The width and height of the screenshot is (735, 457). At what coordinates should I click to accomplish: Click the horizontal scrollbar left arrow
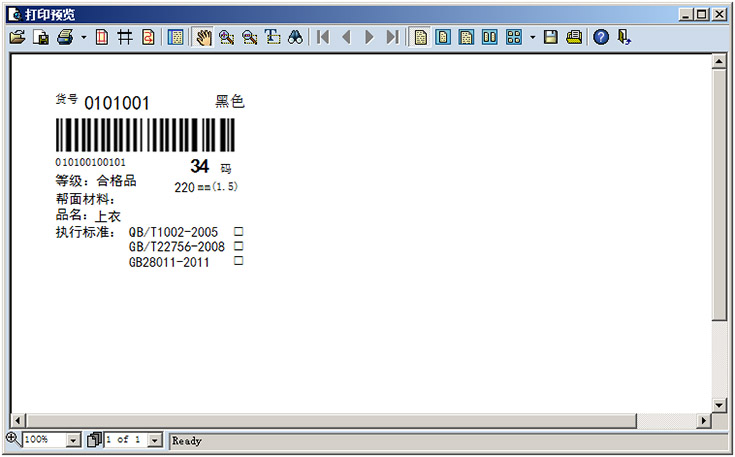18,420
